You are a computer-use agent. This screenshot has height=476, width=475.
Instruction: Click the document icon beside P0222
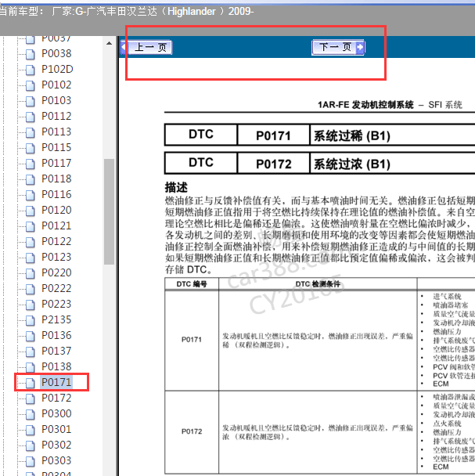(x=31, y=290)
